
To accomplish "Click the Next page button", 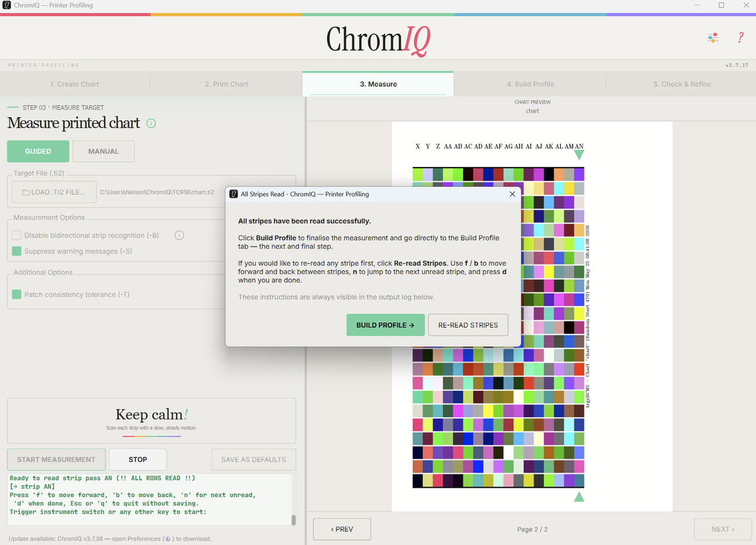I will (x=723, y=529).
